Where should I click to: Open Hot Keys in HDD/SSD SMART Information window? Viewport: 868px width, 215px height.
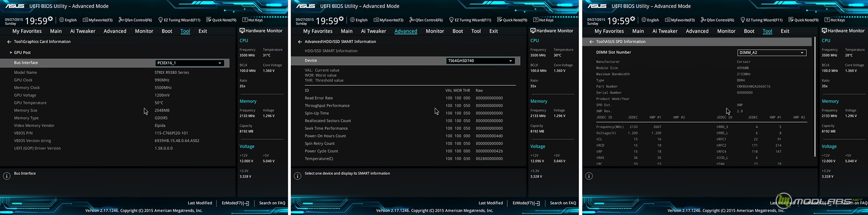543,20
